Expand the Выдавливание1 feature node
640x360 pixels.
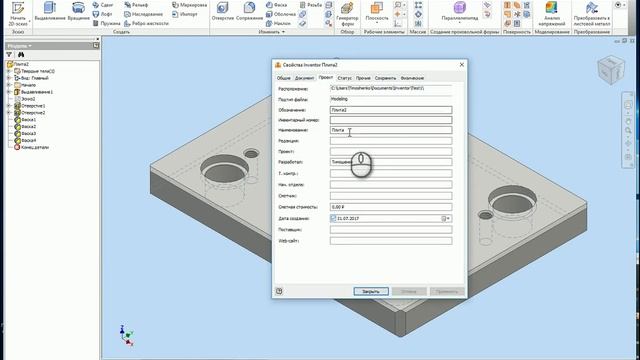click(x=9, y=92)
